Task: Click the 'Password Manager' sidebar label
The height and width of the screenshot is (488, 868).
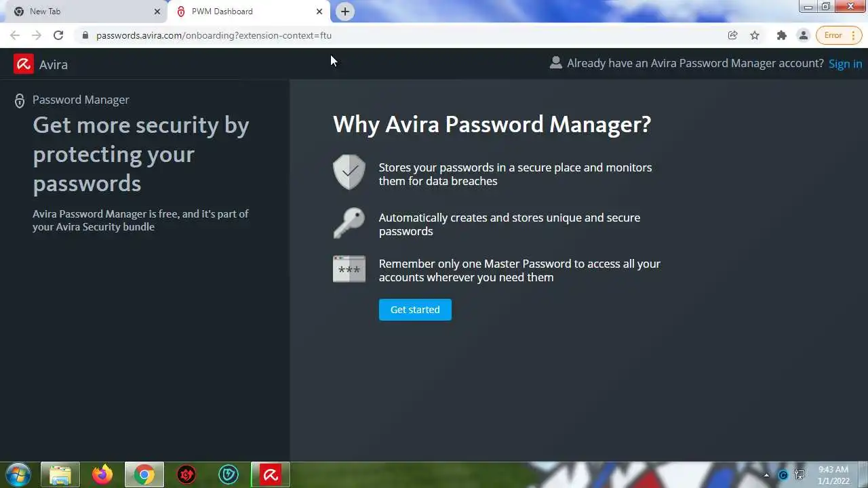Action: (81, 100)
